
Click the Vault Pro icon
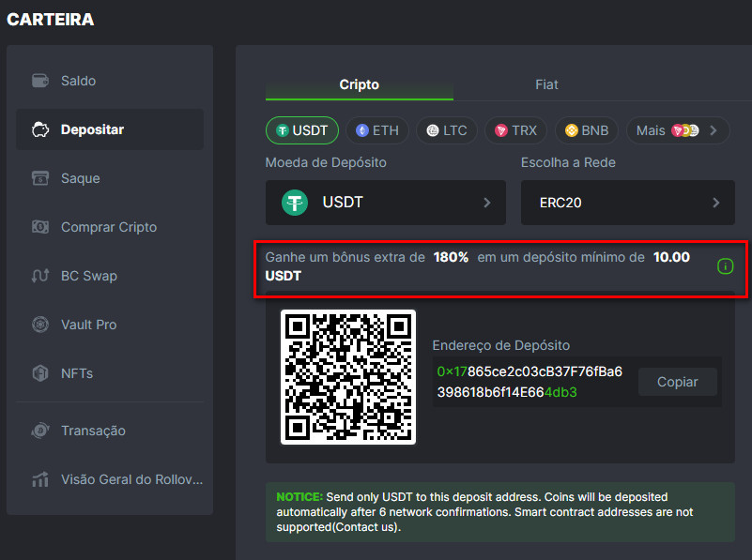tap(40, 325)
